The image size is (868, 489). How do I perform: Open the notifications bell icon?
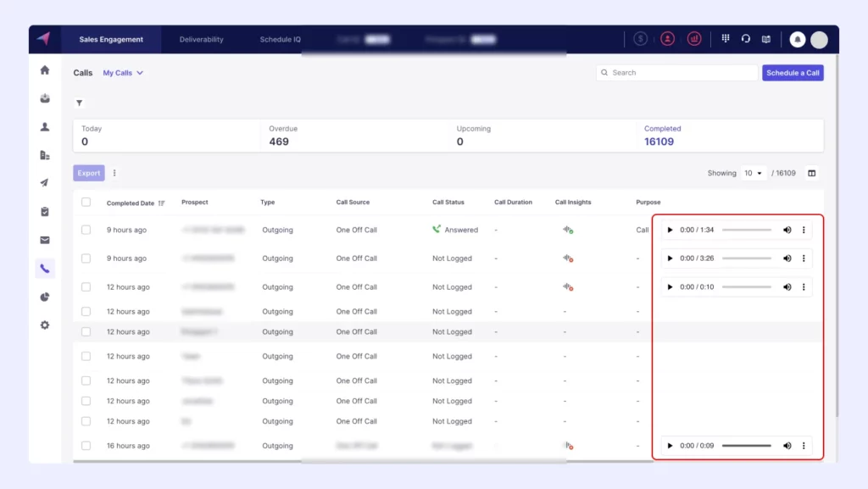797,39
